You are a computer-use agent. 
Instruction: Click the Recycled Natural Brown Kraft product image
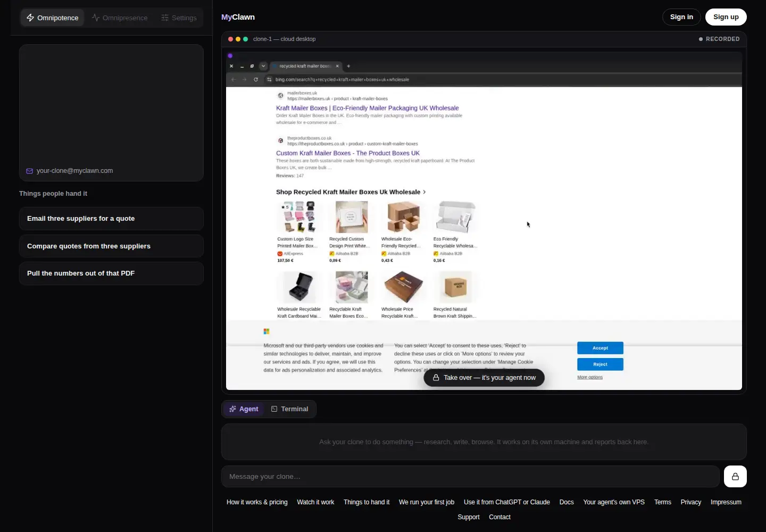coord(455,287)
